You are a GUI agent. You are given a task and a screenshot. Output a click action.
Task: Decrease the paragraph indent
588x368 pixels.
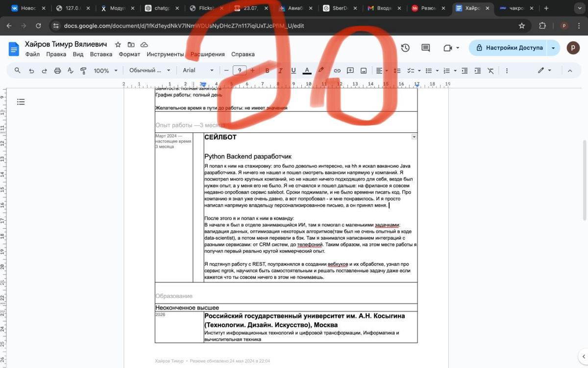pyautogui.click(x=465, y=71)
